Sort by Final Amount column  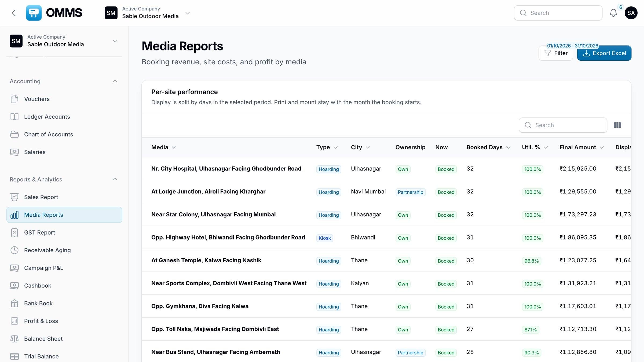pyautogui.click(x=581, y=147)
